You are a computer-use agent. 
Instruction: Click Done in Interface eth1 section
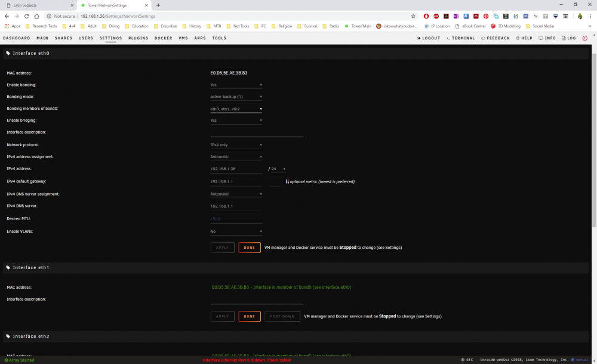coord(250,316)
